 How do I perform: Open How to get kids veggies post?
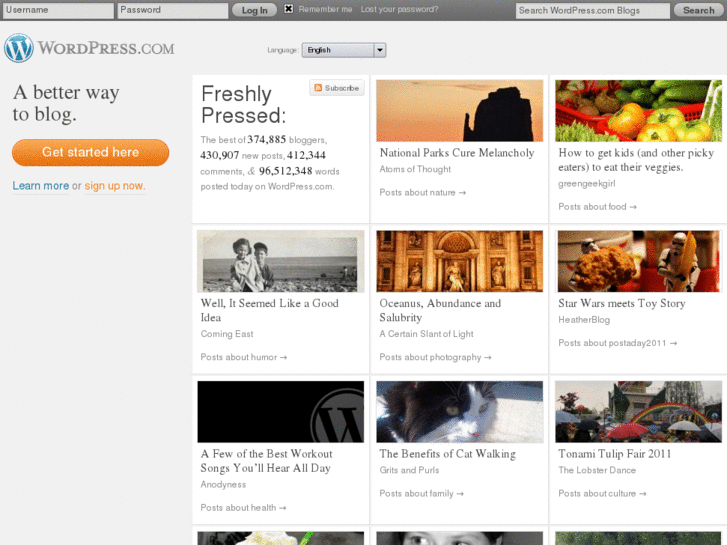click(636, 160)
